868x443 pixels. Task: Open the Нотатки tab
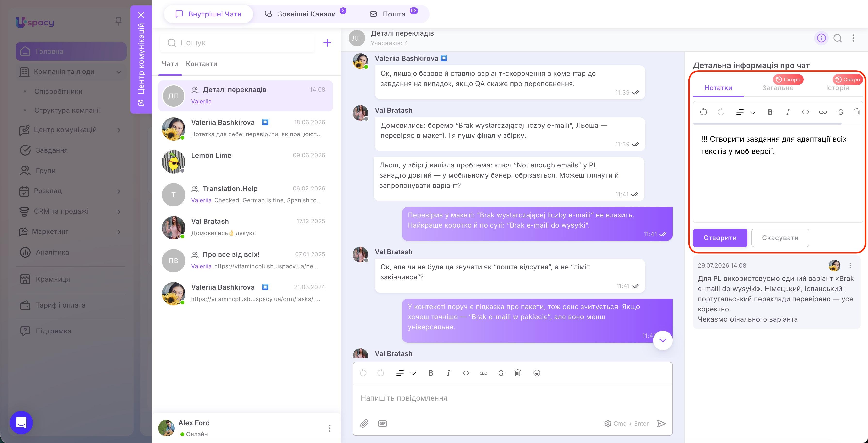pyautogui.click(x=718, y=88)
